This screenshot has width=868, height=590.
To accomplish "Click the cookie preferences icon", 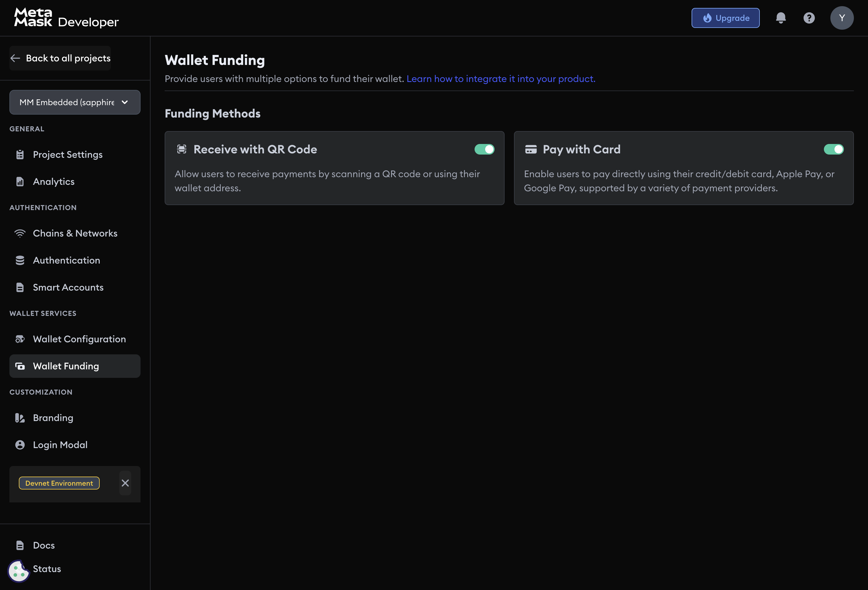I will pyautogui.click(x=18, y=571).
